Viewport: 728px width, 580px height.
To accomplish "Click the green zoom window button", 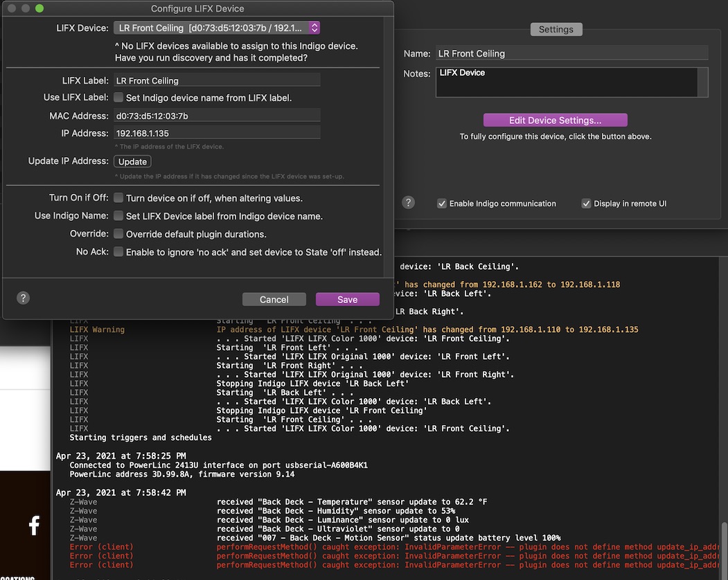I will (39, 8).
